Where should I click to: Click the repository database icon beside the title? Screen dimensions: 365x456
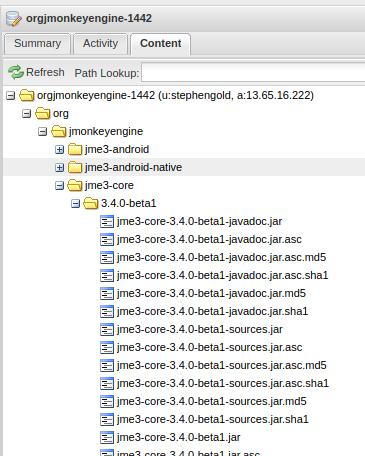14,18
